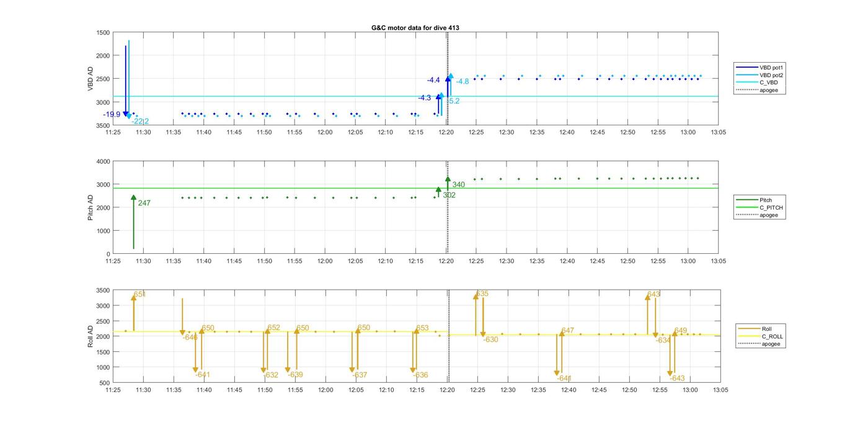The width and height of the screenshot is (868, 430).
Task: Click the "-5.2" value label
Action: (453, 101)
